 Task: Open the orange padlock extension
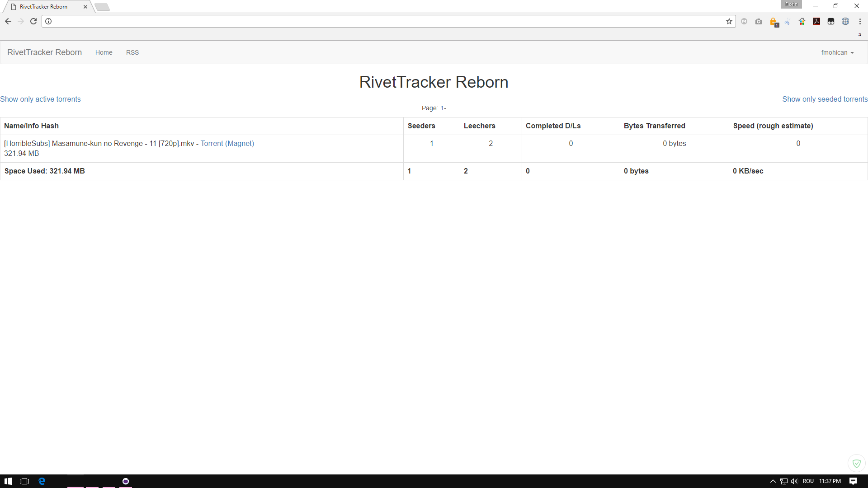pyautogui.click(x=773, y=22)
